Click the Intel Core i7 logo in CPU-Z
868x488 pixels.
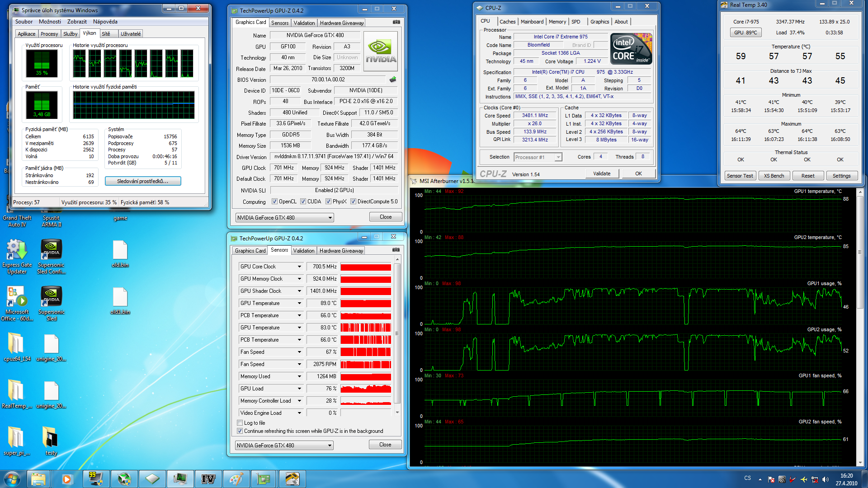[631, 48]
